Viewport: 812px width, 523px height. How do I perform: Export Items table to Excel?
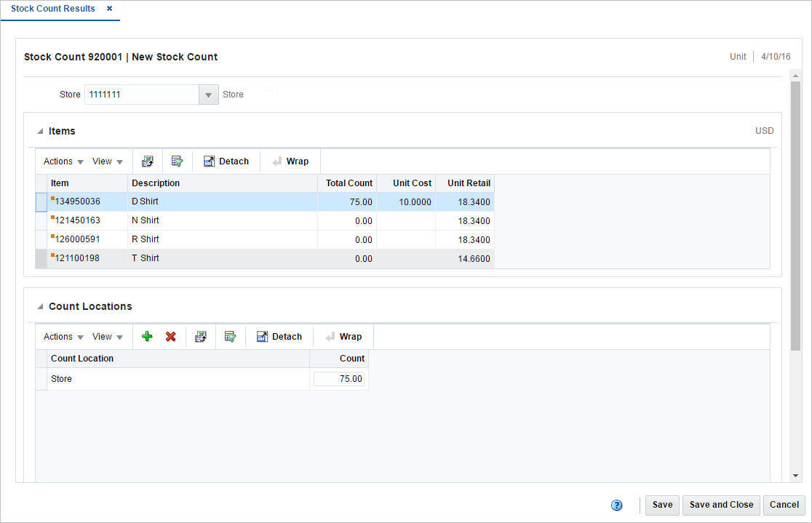(x=148, y=161)
